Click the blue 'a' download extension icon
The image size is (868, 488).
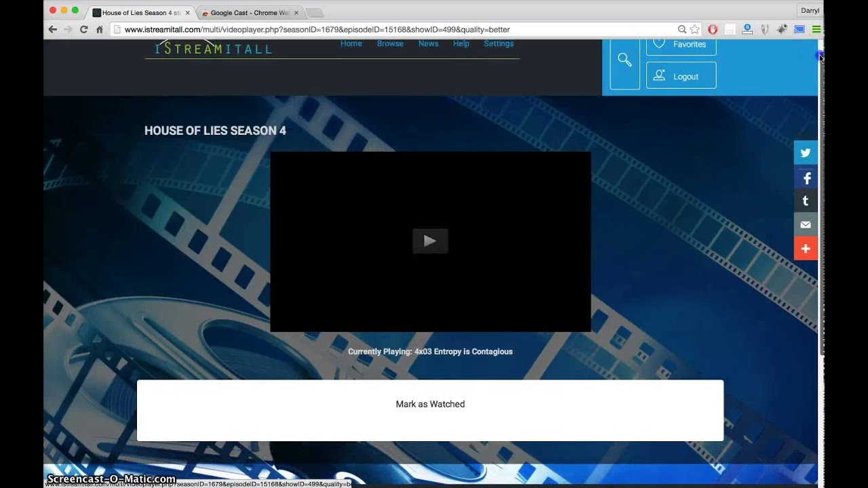(747, 29)
